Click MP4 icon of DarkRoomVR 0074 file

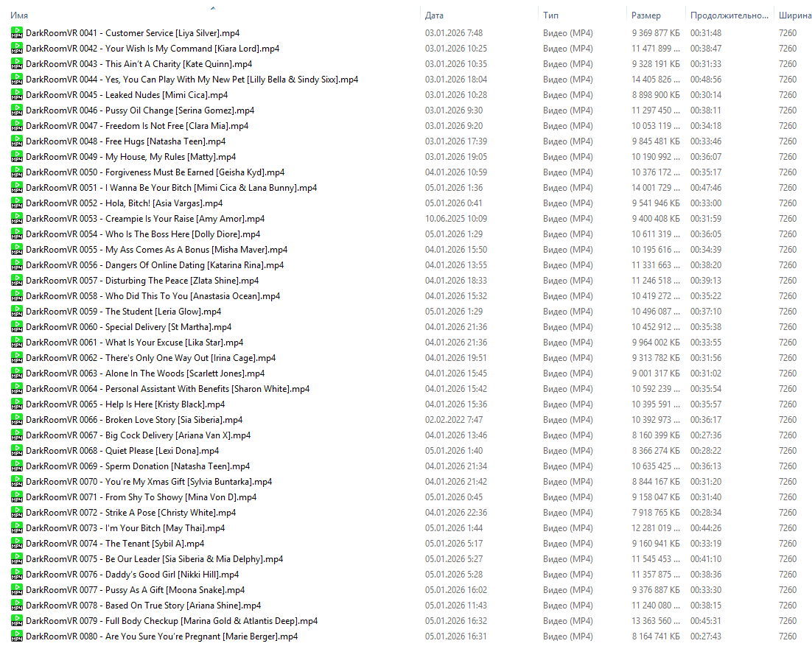click(16, 544)
